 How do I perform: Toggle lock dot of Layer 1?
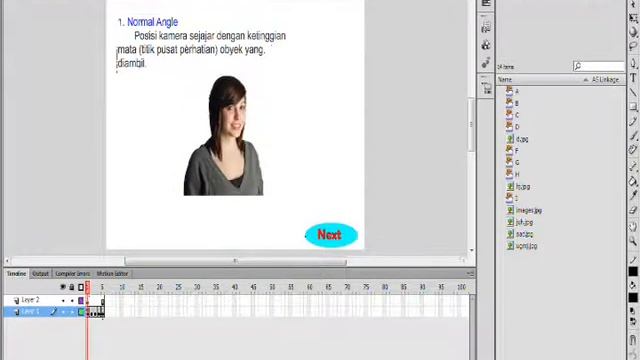[x=72, y=312]
